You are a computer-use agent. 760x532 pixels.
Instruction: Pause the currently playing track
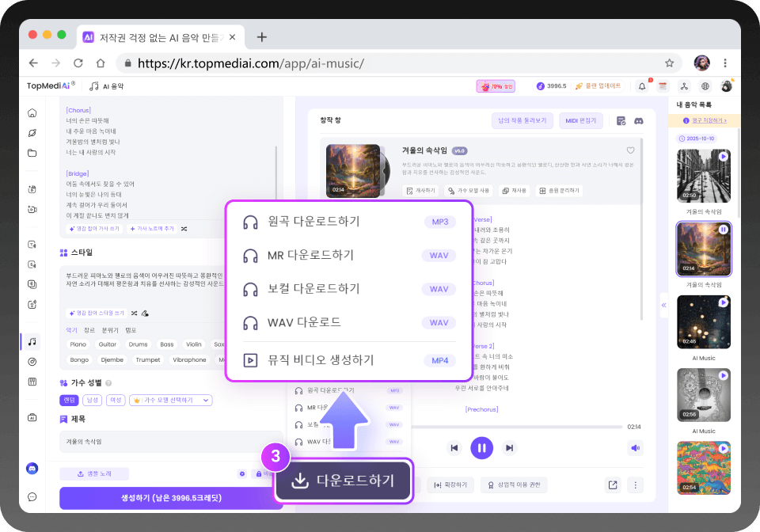pos(482,447)
